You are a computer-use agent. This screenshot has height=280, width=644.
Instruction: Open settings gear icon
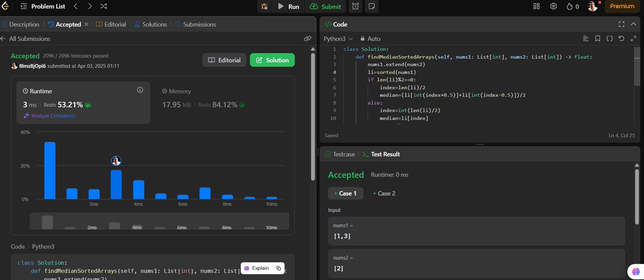click(553, 6)
